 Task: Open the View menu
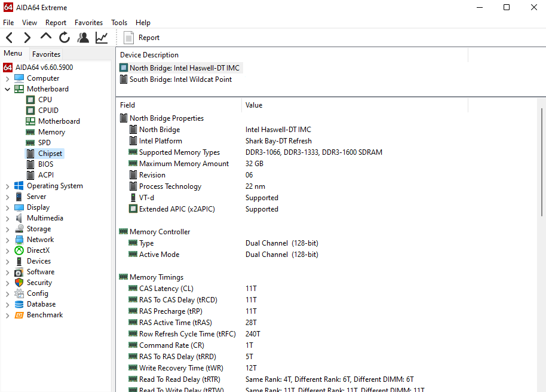[29, 23]
